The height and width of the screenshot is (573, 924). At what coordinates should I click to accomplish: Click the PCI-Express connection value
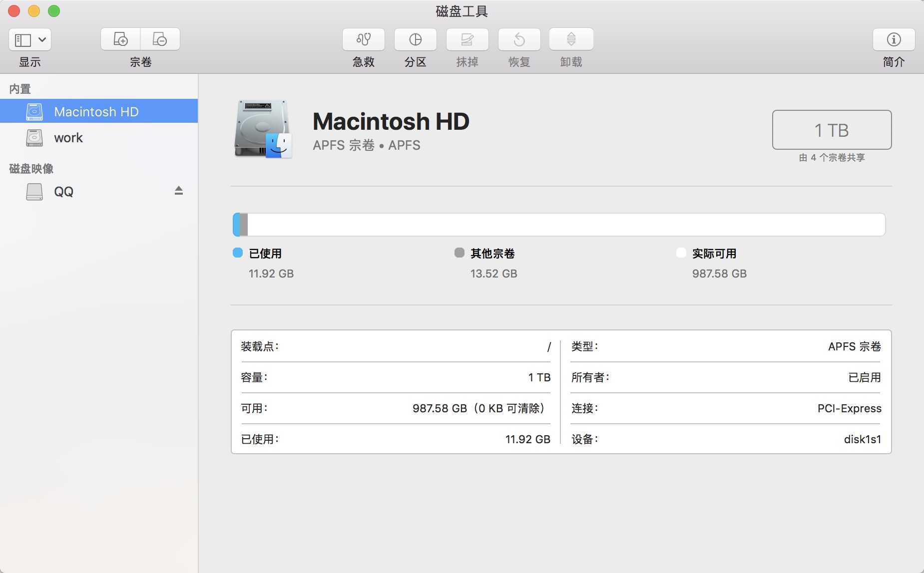pos(850,408)
